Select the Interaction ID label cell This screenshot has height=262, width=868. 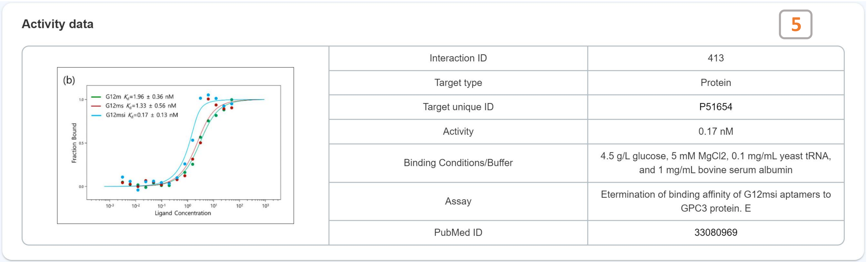coord(458,58)
